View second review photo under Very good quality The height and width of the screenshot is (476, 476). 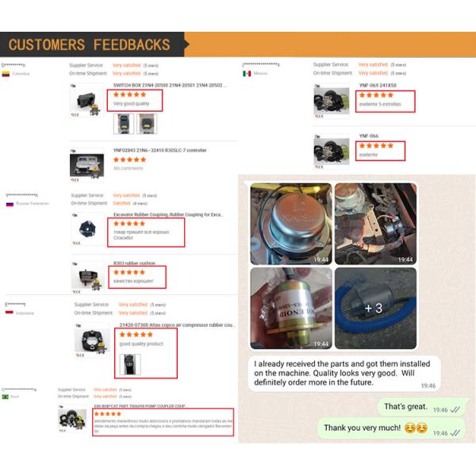pyautogui.click(x=147, y=124)
